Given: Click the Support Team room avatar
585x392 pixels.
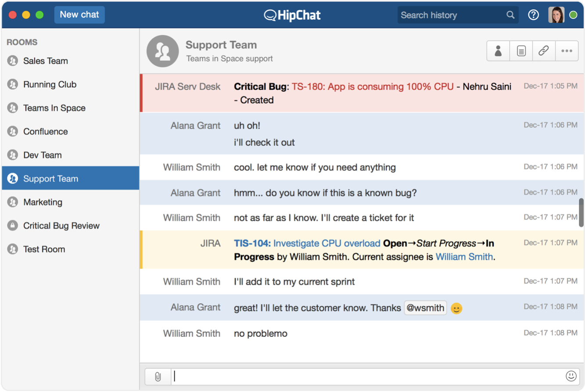Looking at the screenshot, I should tap(163, 51).
